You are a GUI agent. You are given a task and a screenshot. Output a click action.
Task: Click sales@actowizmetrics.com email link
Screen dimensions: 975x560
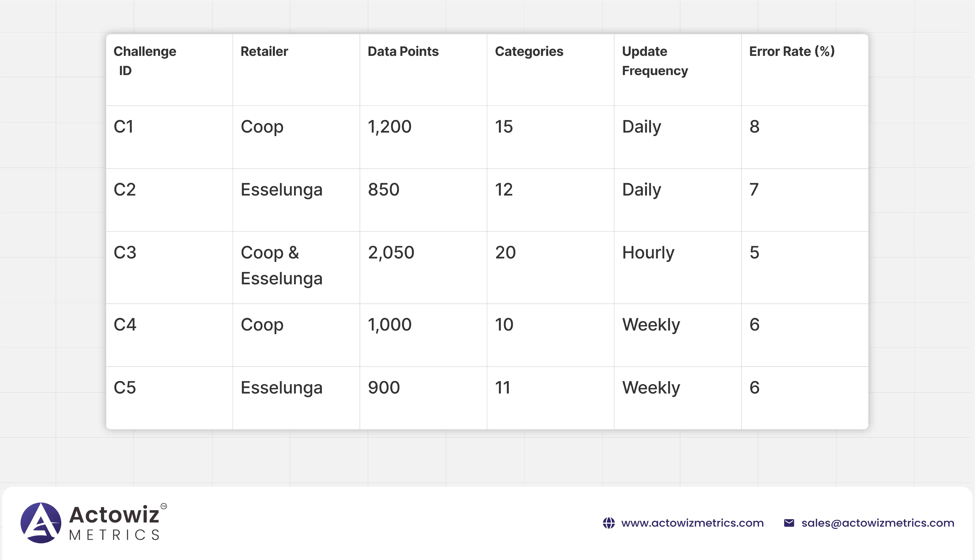click(878, 523)
